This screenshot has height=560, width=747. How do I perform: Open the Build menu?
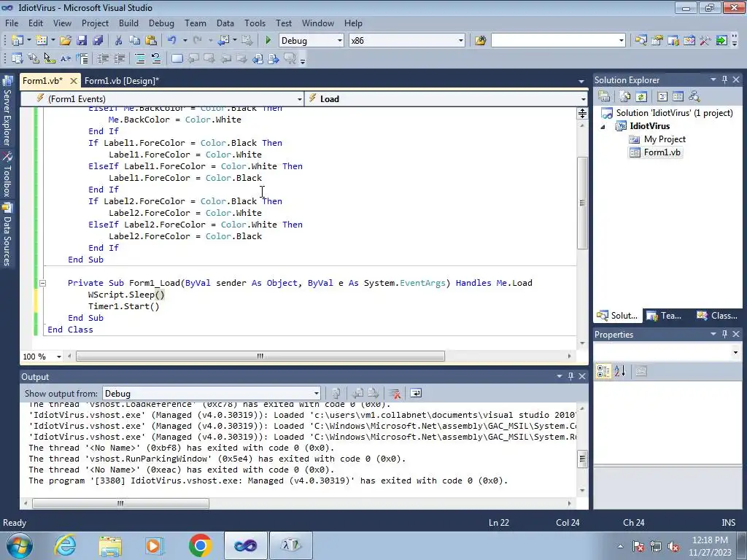[x=128, y=23]
